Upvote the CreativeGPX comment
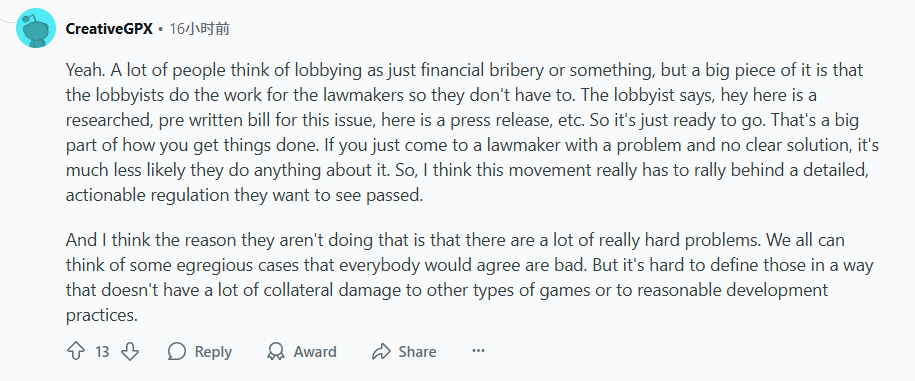 pos(76,351)
